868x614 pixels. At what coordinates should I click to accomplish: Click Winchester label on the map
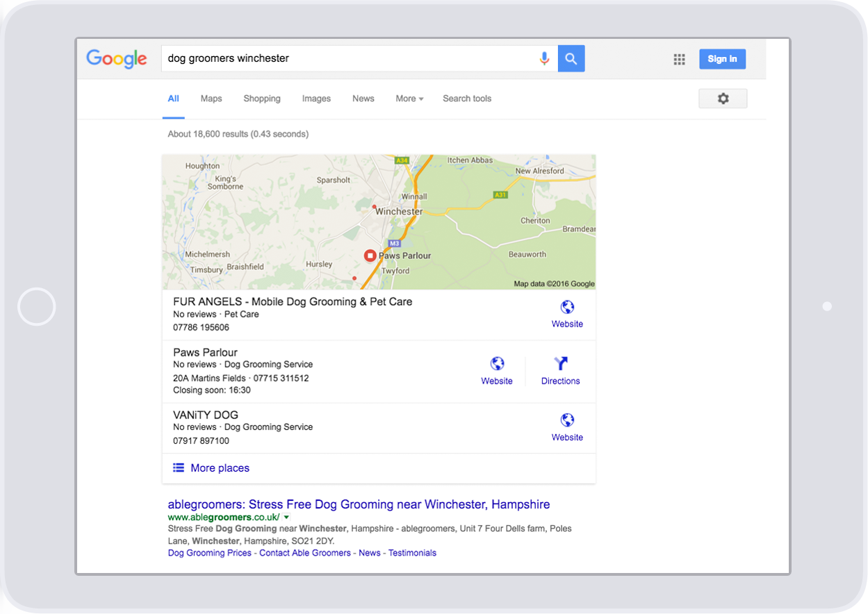399,211
